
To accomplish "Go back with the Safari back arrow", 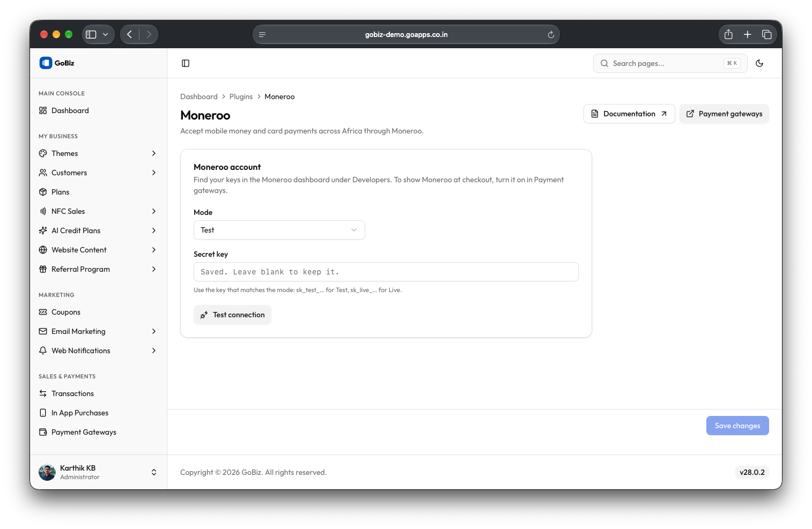I will coord(129,34).
